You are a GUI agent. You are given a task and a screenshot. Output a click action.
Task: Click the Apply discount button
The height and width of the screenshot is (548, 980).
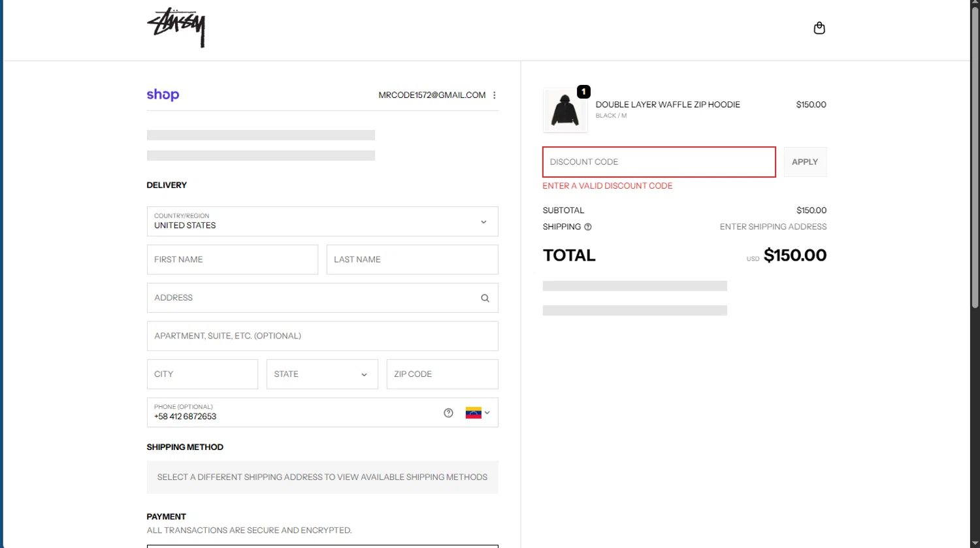click(x=805, y=162)
